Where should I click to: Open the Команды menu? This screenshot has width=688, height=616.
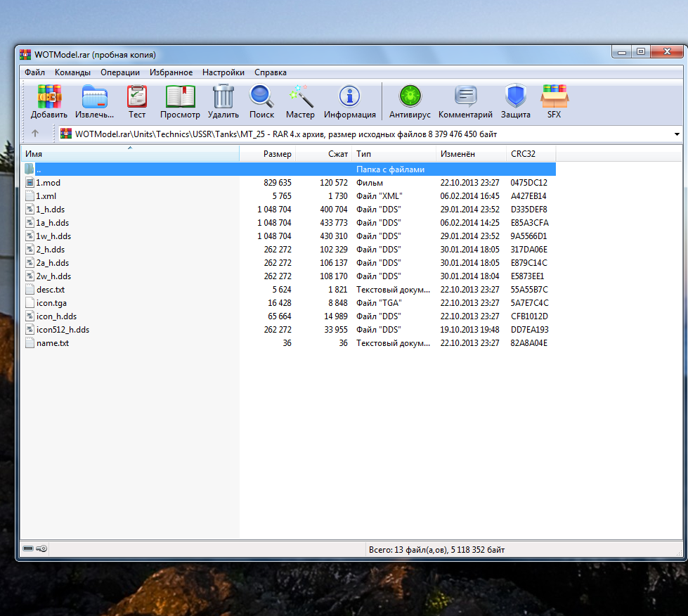(72, 72)
